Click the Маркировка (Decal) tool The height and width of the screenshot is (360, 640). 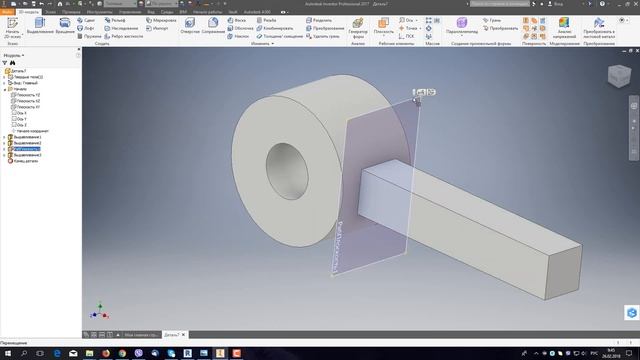point(161,20)
